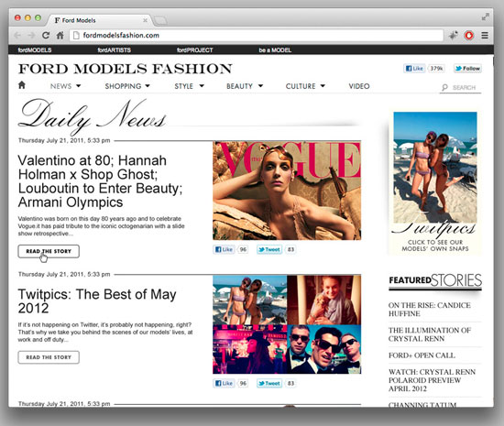Open fordARTISTS in top bar

[115, 50]
